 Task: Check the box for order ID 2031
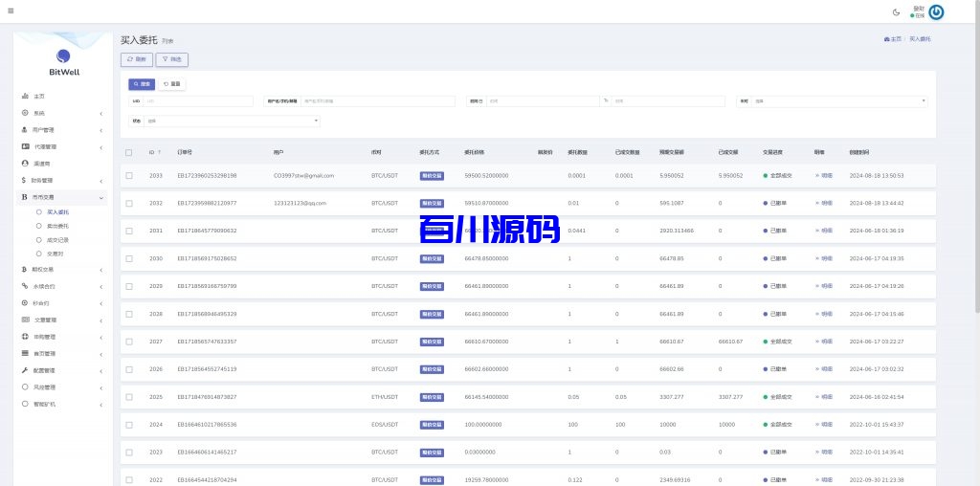tap(129, 231)
